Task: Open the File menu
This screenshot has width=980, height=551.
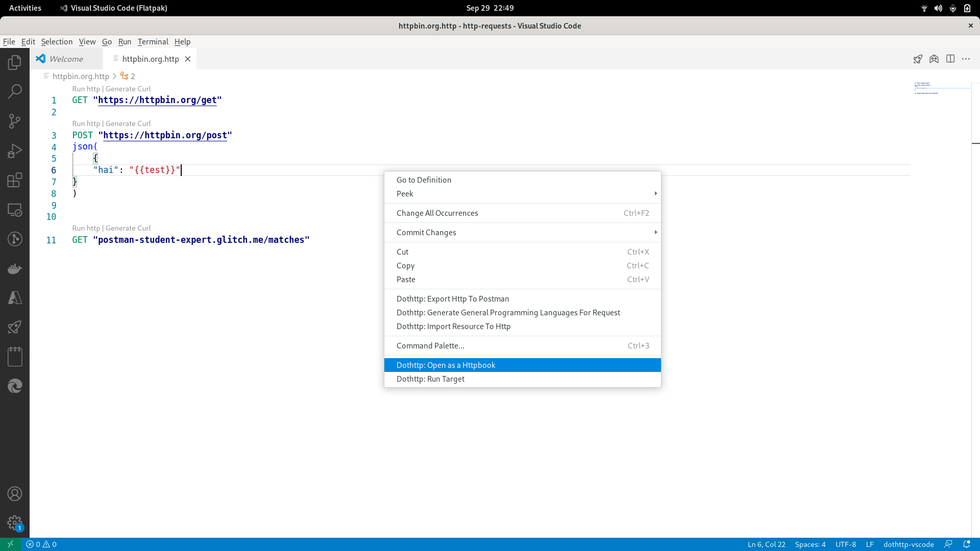Action: [x=9, y=42]
